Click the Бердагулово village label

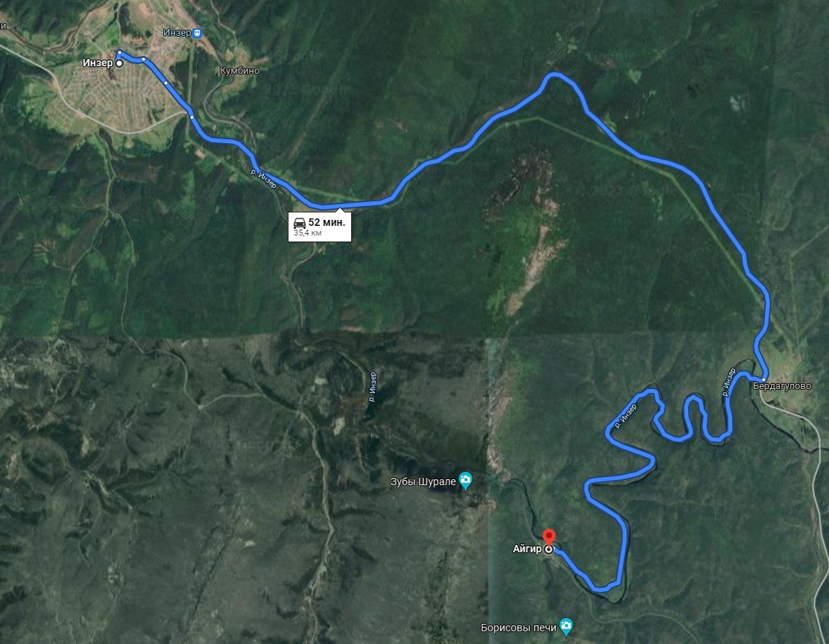click(x=782, y=386)
